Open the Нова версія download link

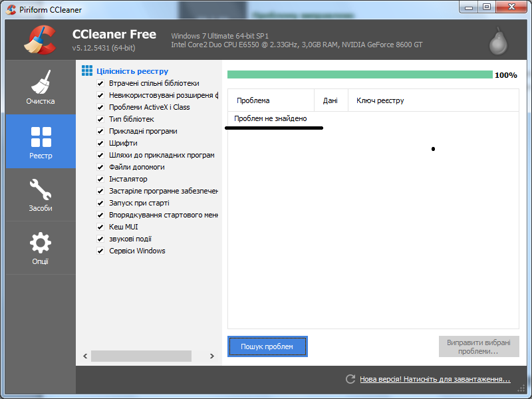435,379
